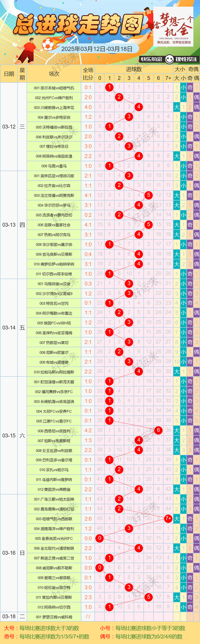Screen dimensions: 200x644
Task: Click score 4:0 in 川崎前锋vs上海申花 row
Action: (x=88, y=107)
